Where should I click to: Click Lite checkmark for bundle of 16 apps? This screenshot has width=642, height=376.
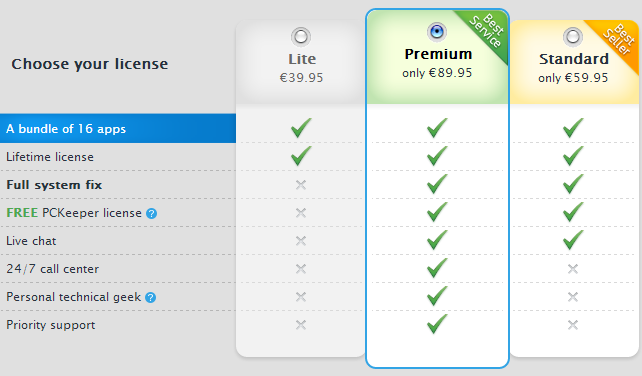pos(301,127)
